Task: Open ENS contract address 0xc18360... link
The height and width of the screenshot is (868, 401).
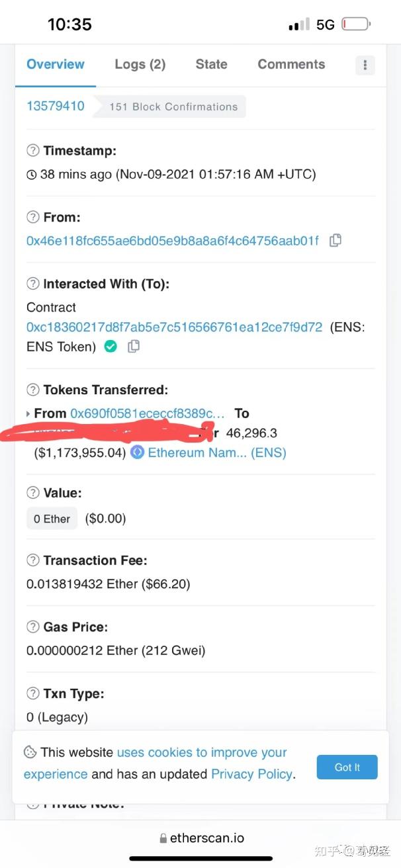Action: [x=174, y=327]
